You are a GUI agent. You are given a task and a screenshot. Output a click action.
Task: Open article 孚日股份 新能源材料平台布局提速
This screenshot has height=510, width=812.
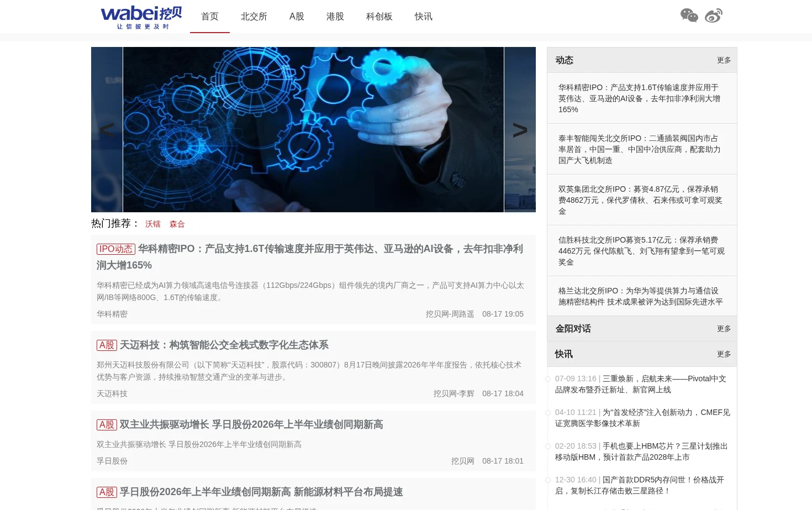coord(261,492)
